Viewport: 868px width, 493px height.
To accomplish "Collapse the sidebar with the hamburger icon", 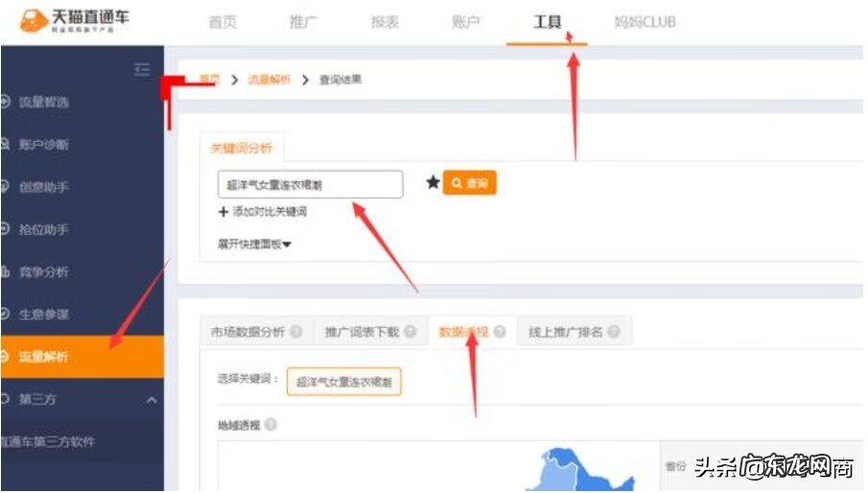I will coord(142,70).
